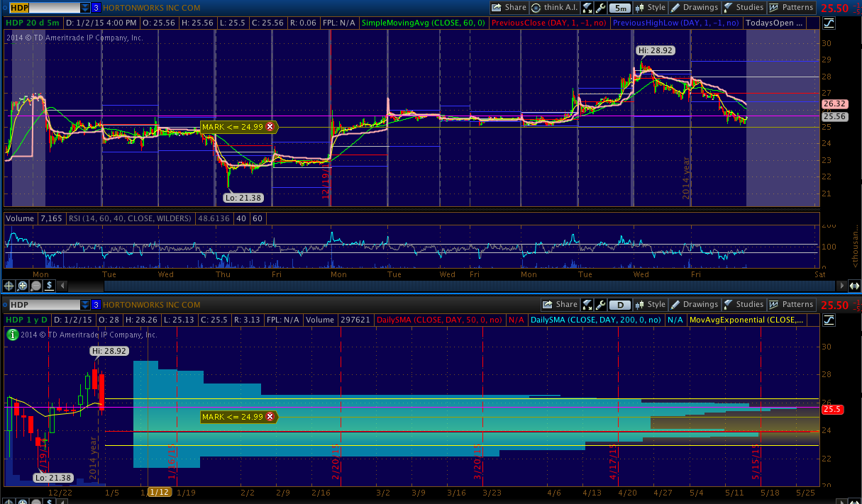This screenshot has width=862, height=504.
Task: Open the 5m timeframe selector
Action: [620, 8]
